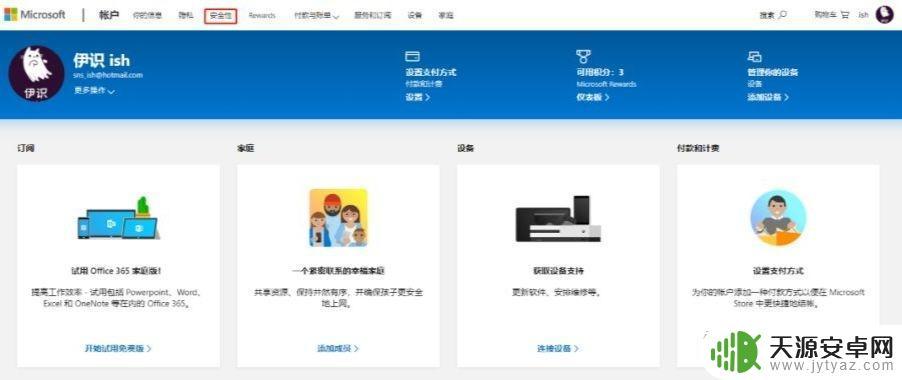
Task: Click the 设置支付方式 banner heading
Action: pos(431,72)
